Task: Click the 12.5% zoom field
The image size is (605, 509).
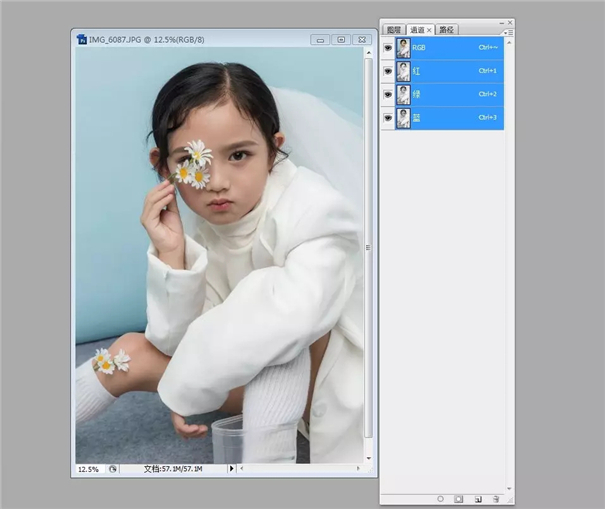Action: click(x=89, y=469)
